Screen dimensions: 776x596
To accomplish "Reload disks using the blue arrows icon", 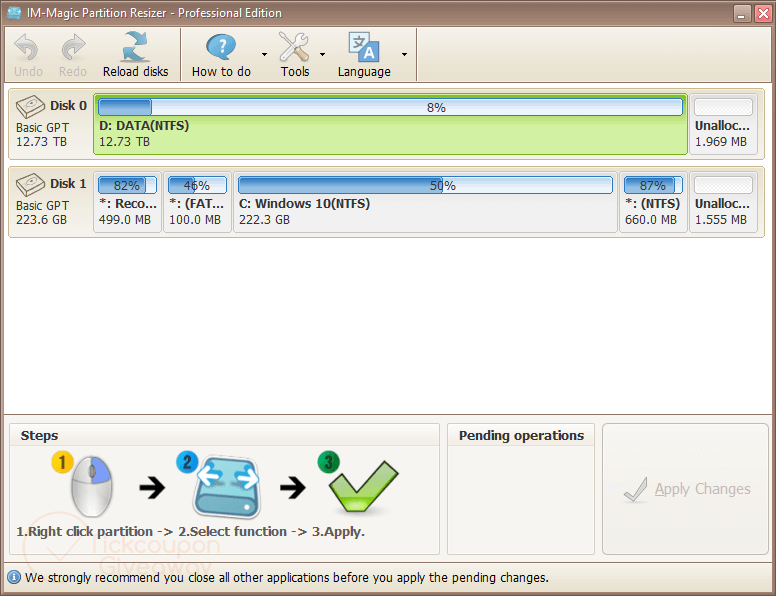I will [136, 47].
